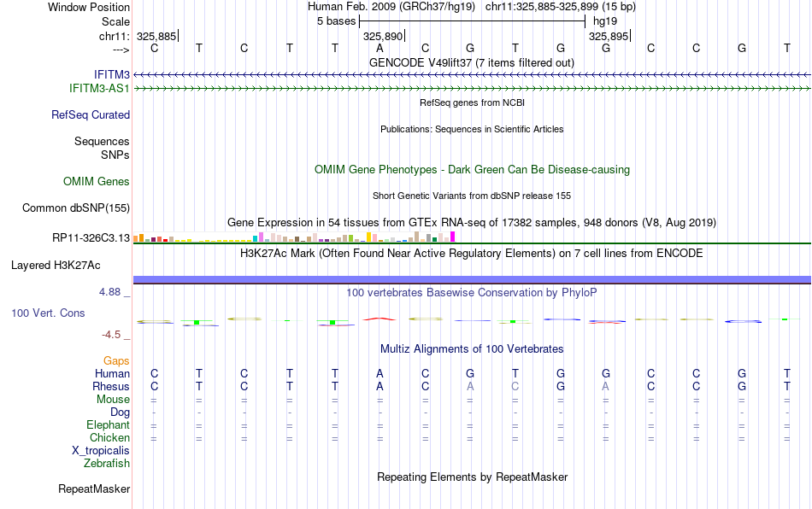Screen dimensions: 812x509
Task: Click the OMIM Genes track label
Action: tap(97, 182)
